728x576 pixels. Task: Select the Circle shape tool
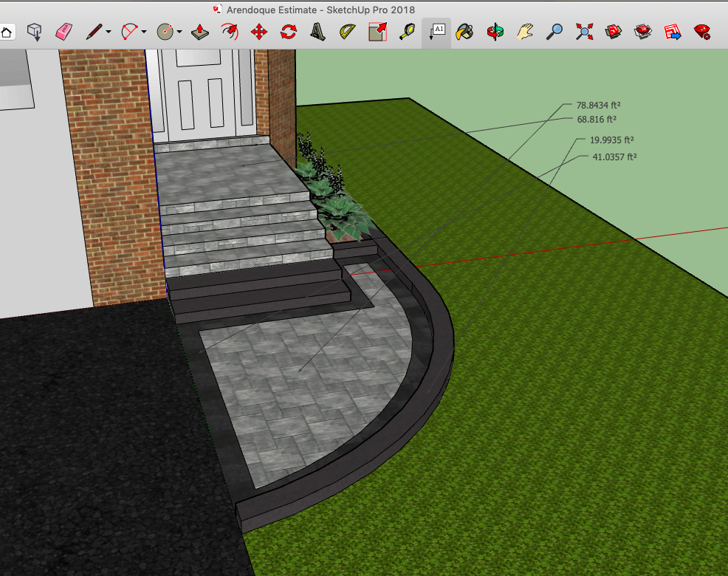[x=165, y=32]
